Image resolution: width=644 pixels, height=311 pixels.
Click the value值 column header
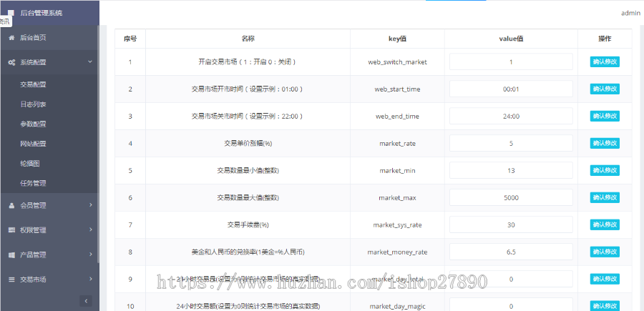tap(511, 39)
